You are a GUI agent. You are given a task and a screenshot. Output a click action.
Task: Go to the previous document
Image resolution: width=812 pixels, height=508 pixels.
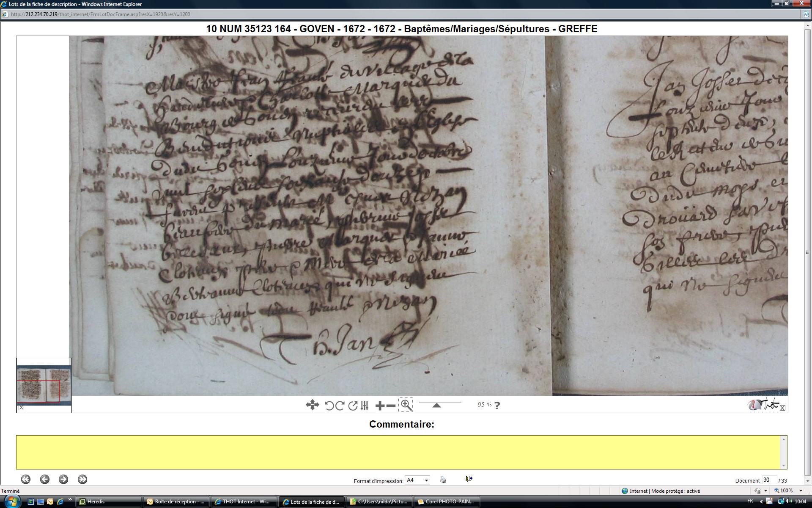point(45,479)
